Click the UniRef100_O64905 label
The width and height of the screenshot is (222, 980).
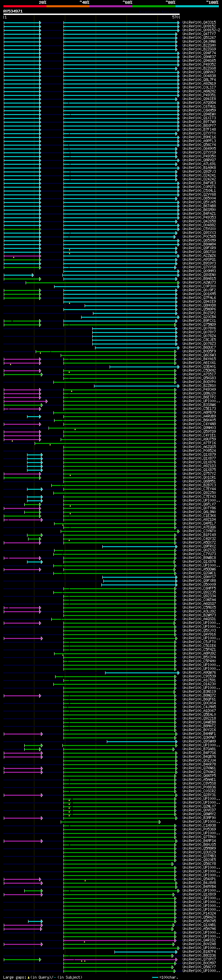[199, 148]
